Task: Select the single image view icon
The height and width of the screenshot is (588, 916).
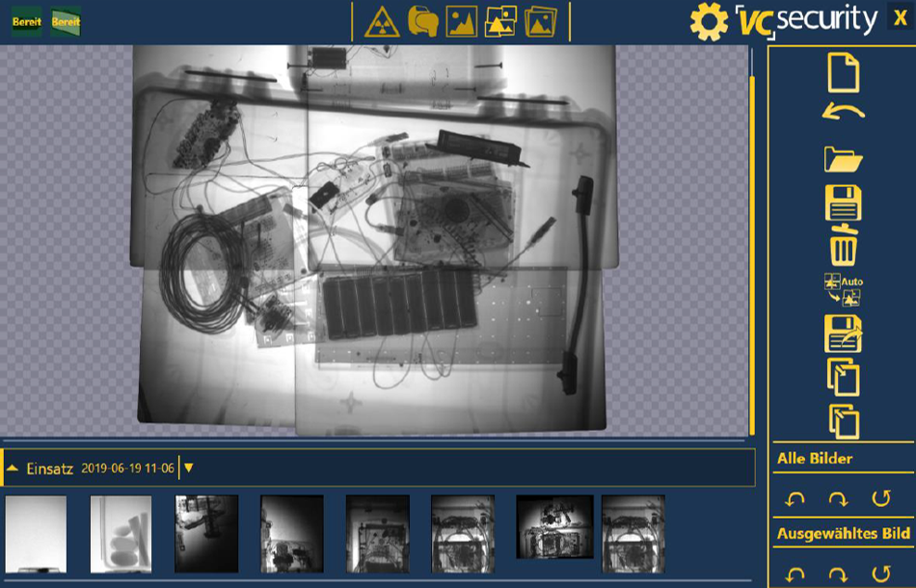Action: (462, 21)
